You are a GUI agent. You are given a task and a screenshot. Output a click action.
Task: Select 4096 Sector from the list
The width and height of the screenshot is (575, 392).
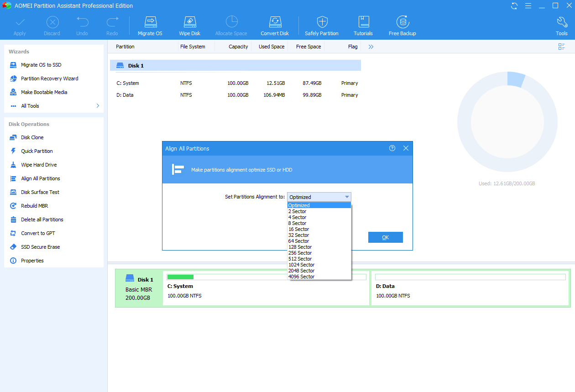point(301,277)
